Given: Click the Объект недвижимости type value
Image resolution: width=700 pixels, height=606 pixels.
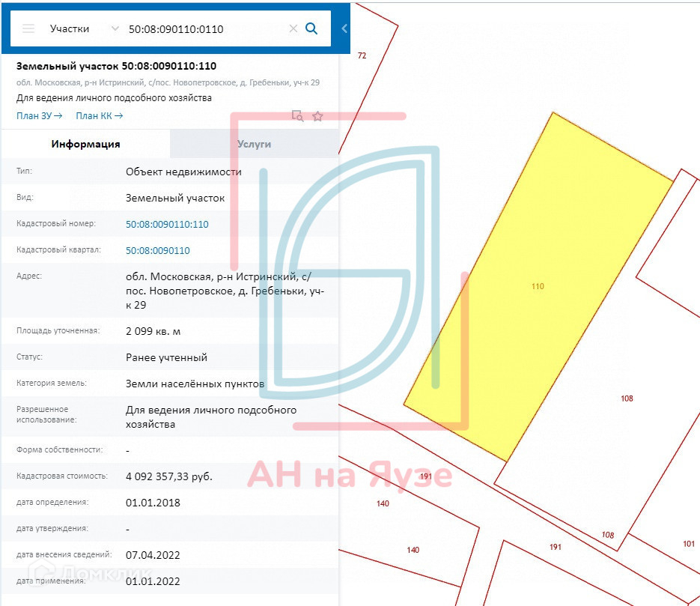Looking at the screenshot, I should click(183, 172).
